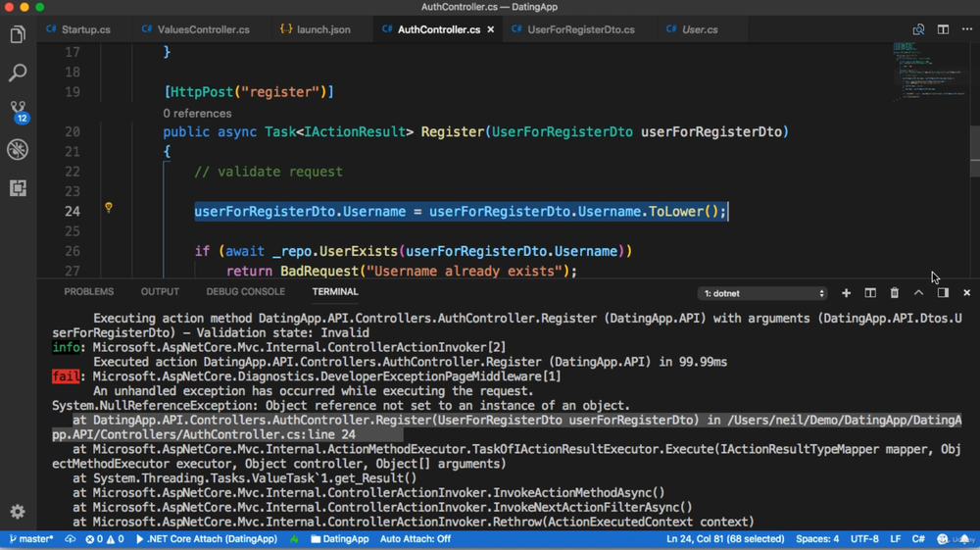The height and width of the screenshot is (550, 980).
Task: Click '// validate request' comment
Action: [x=269, y=172]
